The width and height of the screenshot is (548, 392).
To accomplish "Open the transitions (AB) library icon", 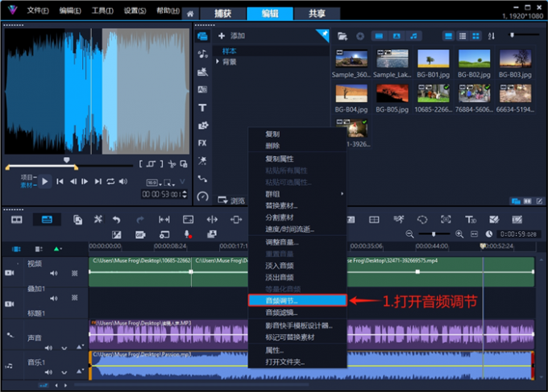I will pos(202,89).
